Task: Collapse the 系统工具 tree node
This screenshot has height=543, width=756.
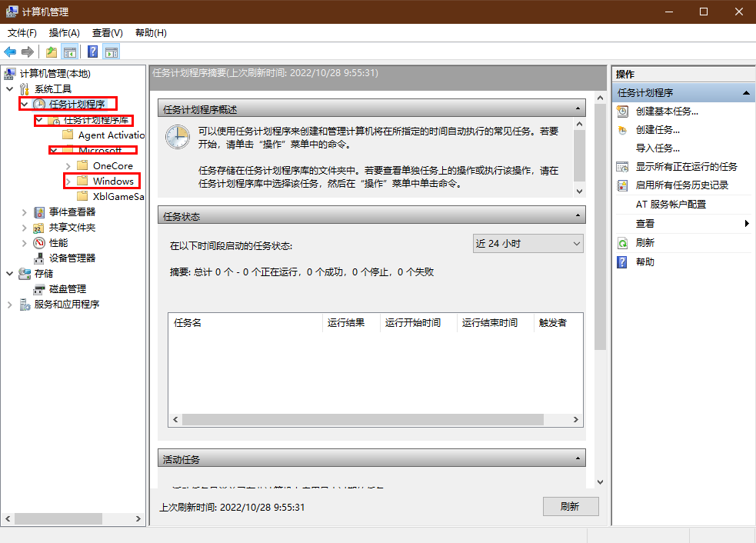Action: point(10,89)
